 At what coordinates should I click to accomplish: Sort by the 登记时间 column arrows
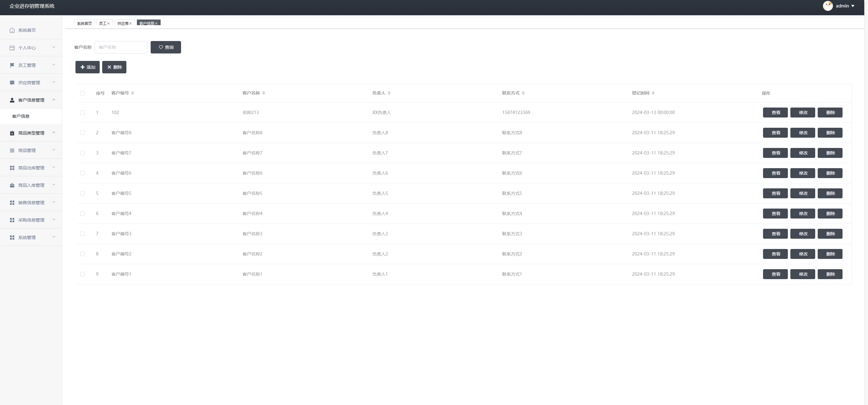click(653, 93)
